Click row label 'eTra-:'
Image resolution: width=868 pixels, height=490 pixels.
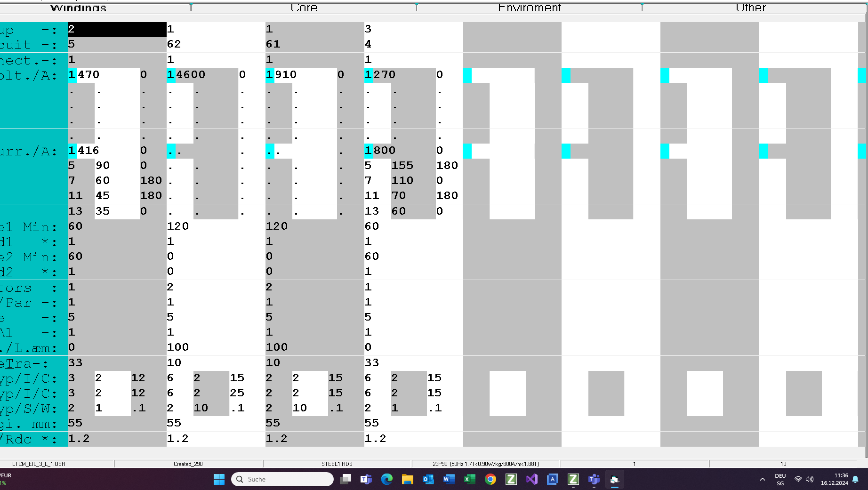pyautogui.click(x=24, y=364)
